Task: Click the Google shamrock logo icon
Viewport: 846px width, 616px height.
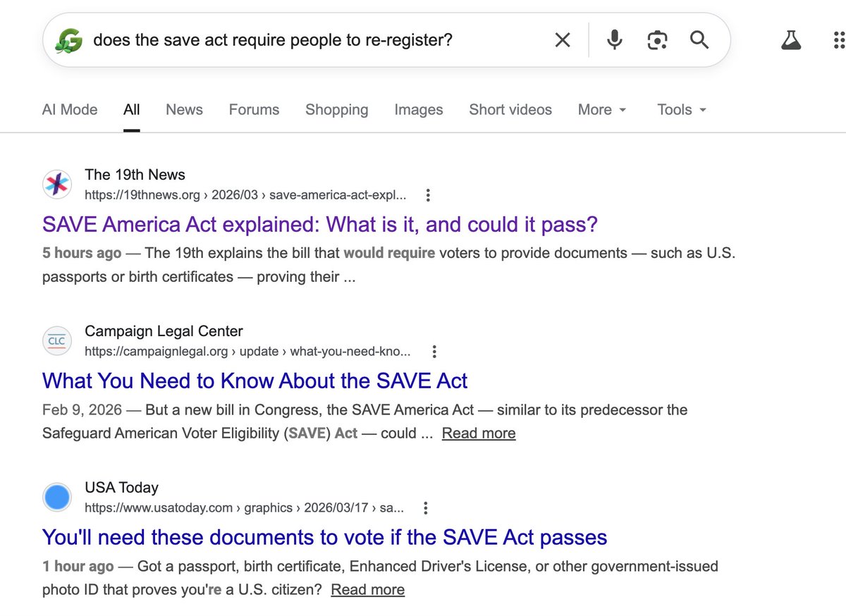Action: tap(69, 40)
